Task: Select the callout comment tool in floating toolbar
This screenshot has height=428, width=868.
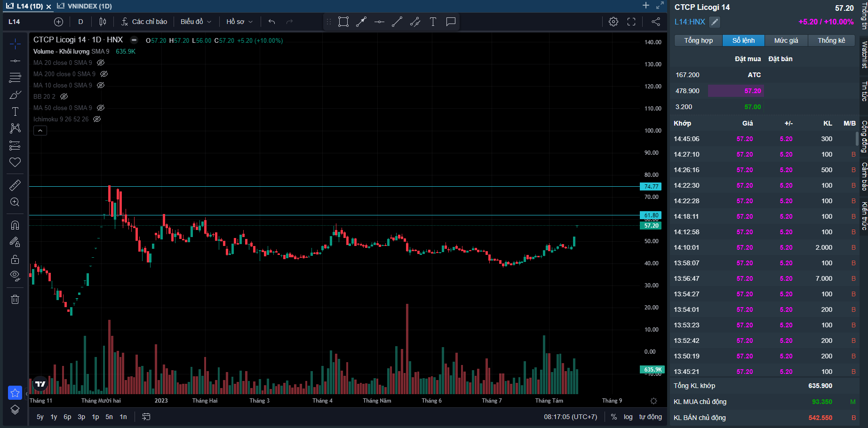Action: [451, 22]
